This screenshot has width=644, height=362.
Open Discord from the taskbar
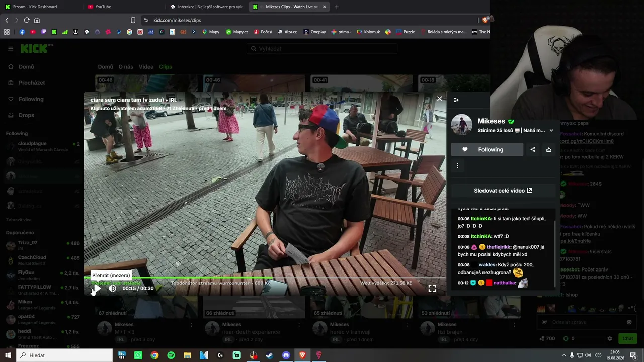click(x=286, y=355)
